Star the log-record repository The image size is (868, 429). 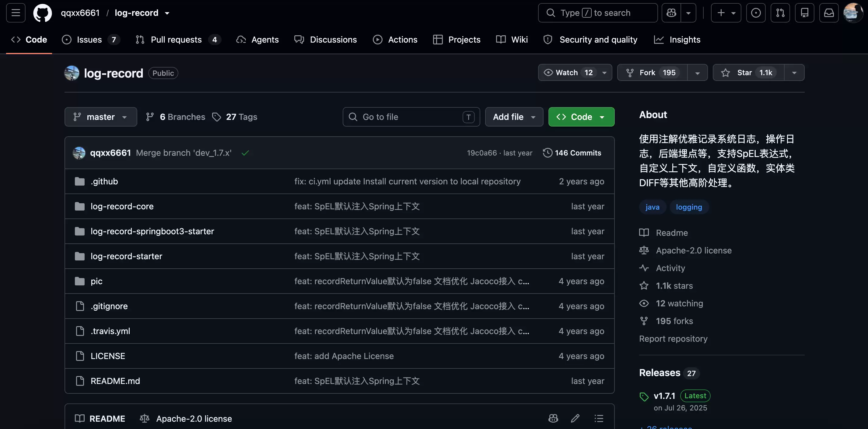coord(749,72)
